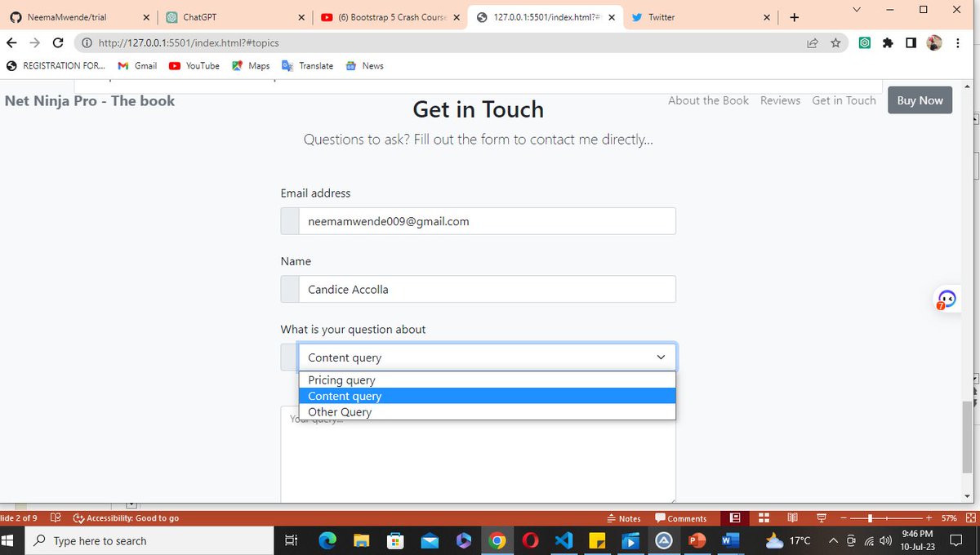Toggle the Chrome side panel
980x555 pixels.
coord(911,43)
